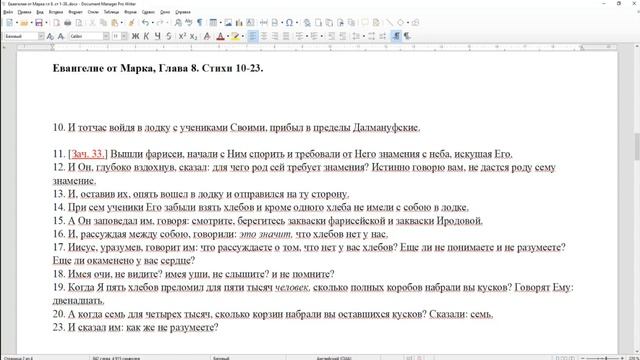The image size is (640, 360).
Task: Toggle Underline (Ч) formatting
Action: point(158,36)
